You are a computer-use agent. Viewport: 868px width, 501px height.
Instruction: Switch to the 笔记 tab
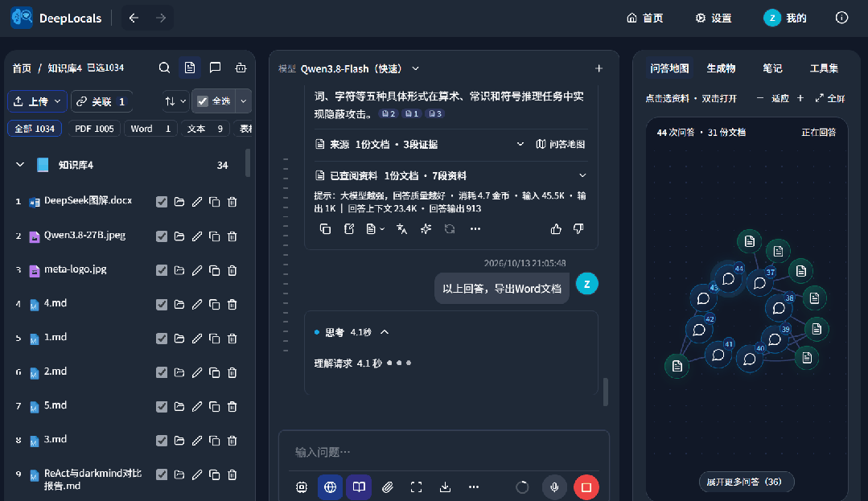pos(772,68)
